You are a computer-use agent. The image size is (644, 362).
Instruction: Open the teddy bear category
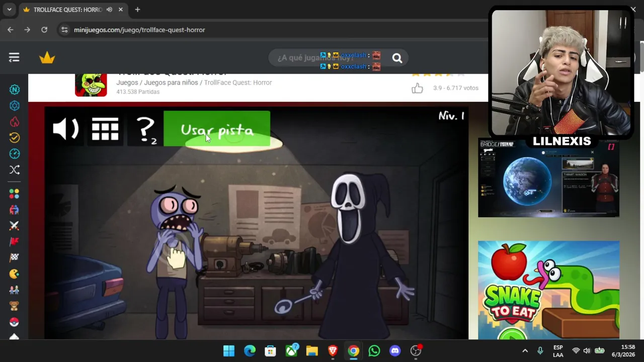tap(15, 306)
